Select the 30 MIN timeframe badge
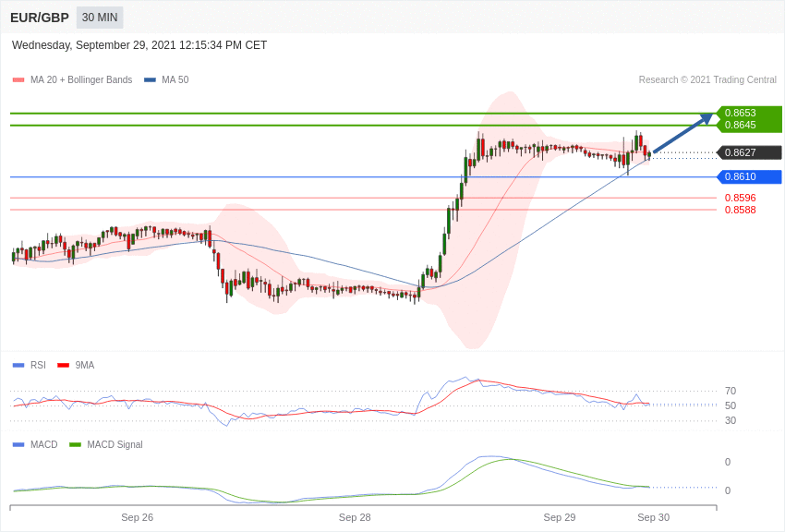The image size is (785, 532). coord(100,18)
